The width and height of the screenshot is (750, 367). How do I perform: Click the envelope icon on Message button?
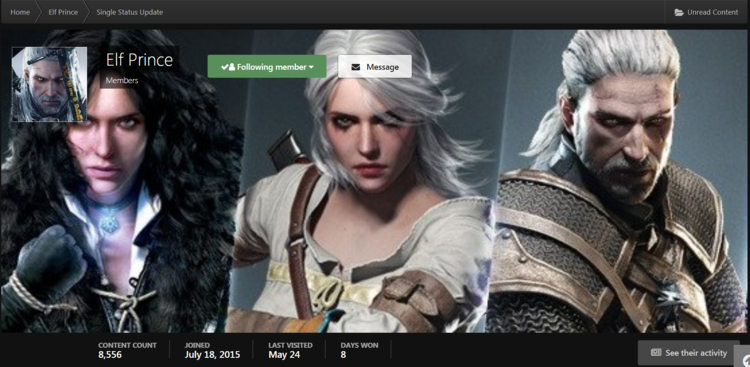355,67
